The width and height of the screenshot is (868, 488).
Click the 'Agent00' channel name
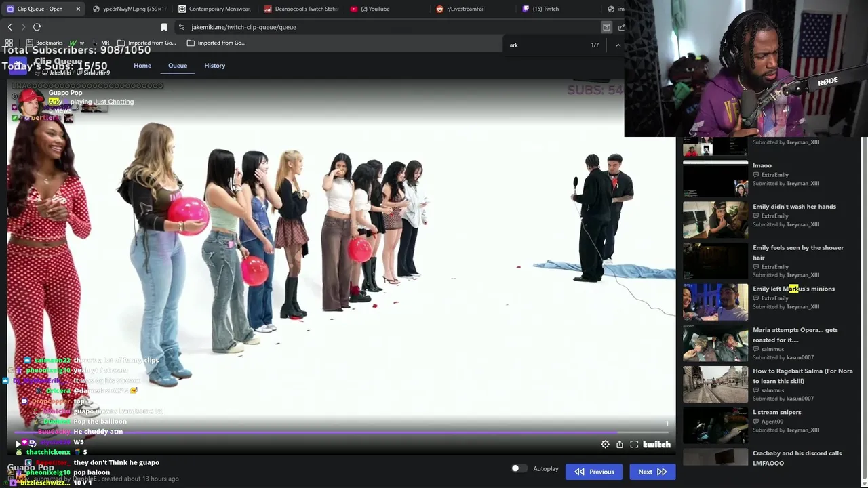772,422
